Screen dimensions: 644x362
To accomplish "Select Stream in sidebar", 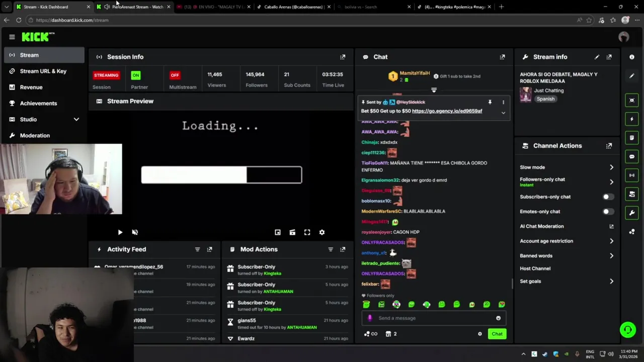I will (x=44, y=55).
